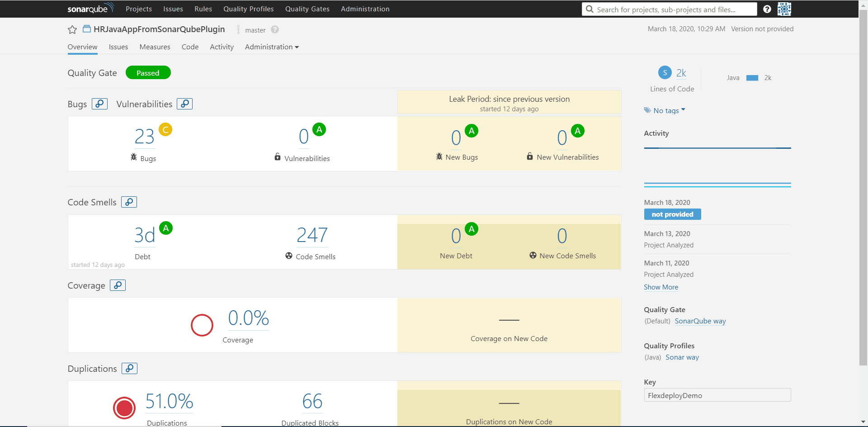Click the Java language bar in Lines of Code
Image resolution: width=868 pixels, height=427 pixels.
752,78
